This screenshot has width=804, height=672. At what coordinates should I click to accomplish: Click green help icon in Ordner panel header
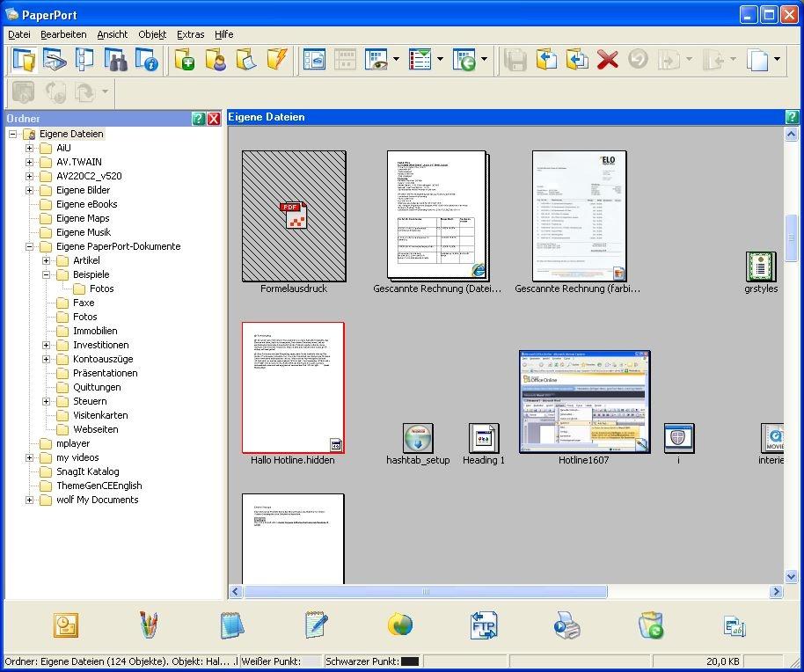click(199, 119)
